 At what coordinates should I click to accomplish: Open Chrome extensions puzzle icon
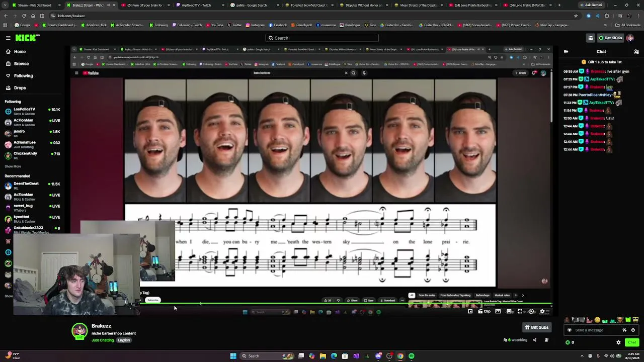tap(607, 16)
